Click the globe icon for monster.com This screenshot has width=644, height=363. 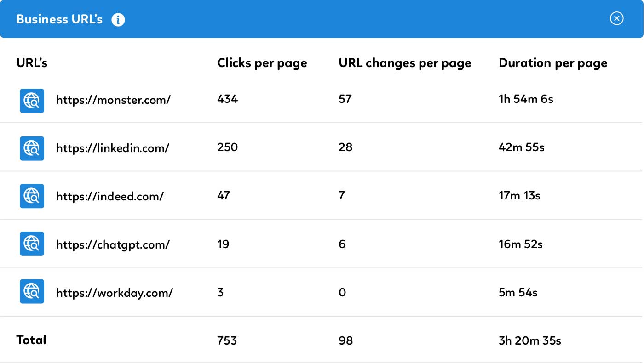pos(32,101)
